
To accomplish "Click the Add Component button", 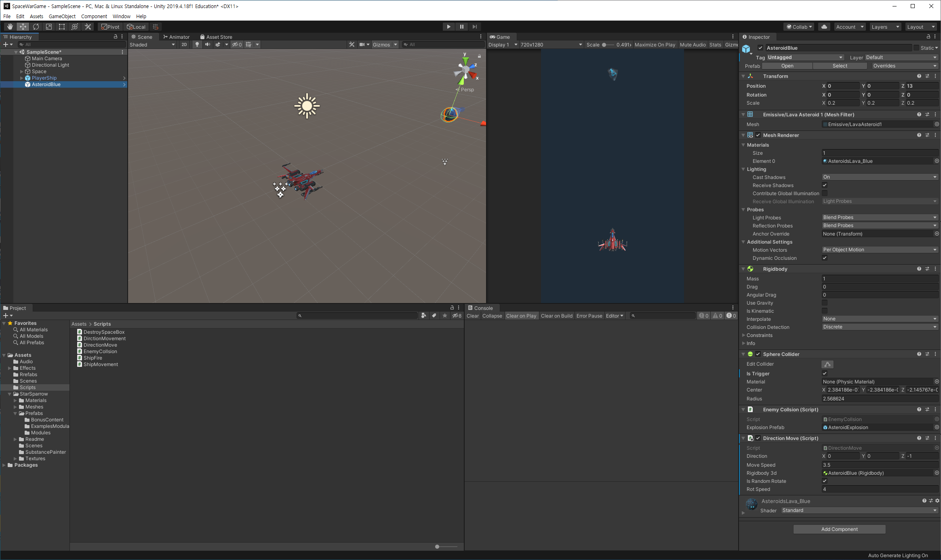I will point(839,529).
